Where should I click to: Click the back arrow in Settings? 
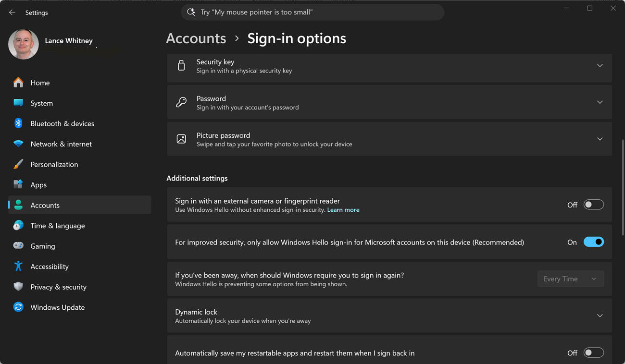click(12, 12)
